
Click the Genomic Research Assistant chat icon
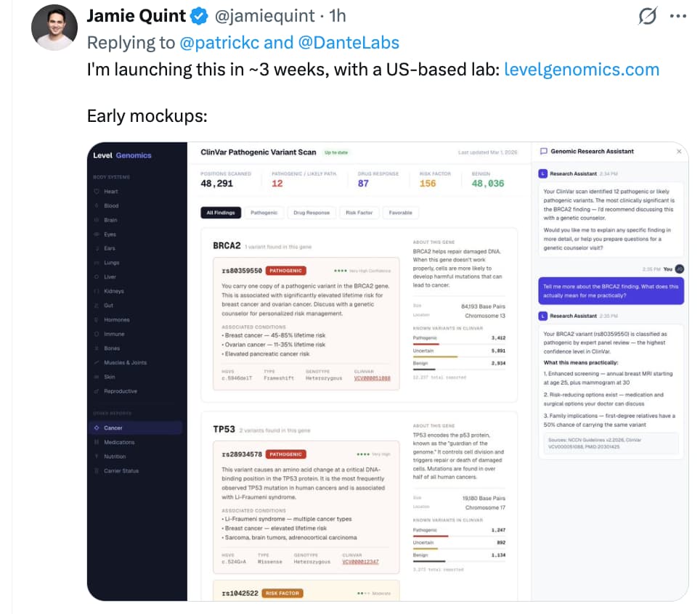point(543,152)
